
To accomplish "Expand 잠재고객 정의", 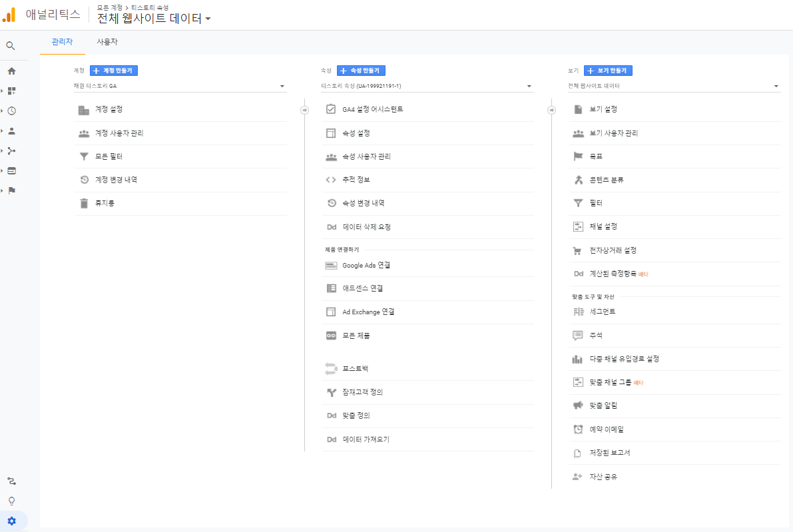I will click(x=428, y=392).
